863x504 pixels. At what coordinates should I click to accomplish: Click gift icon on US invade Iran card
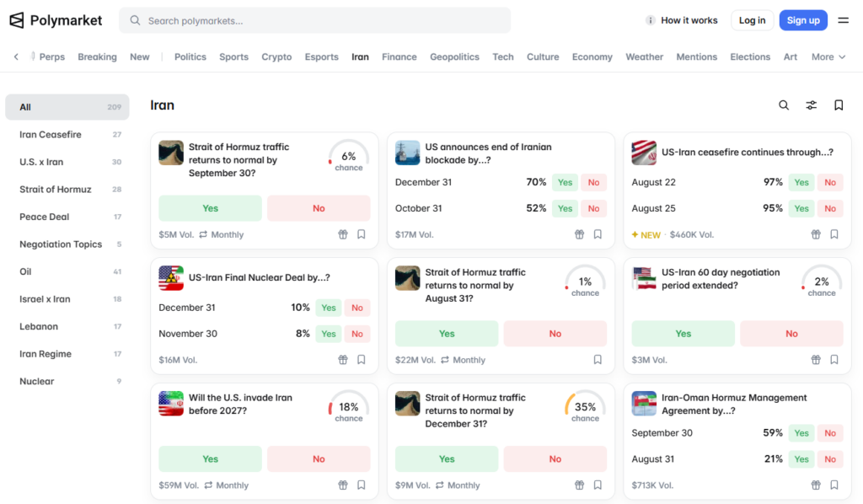click(343, 485)
